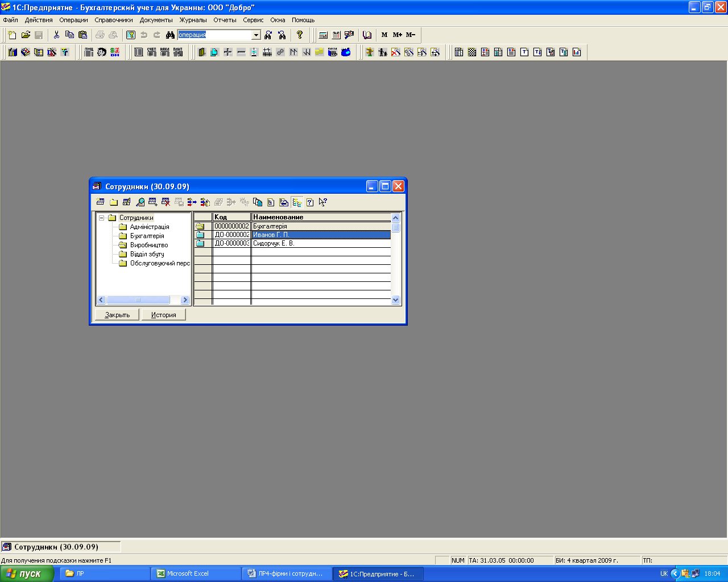Open the ЛР folder taskbar item
The height and width of the screenshot is (582, 728).
coord(105,574)
